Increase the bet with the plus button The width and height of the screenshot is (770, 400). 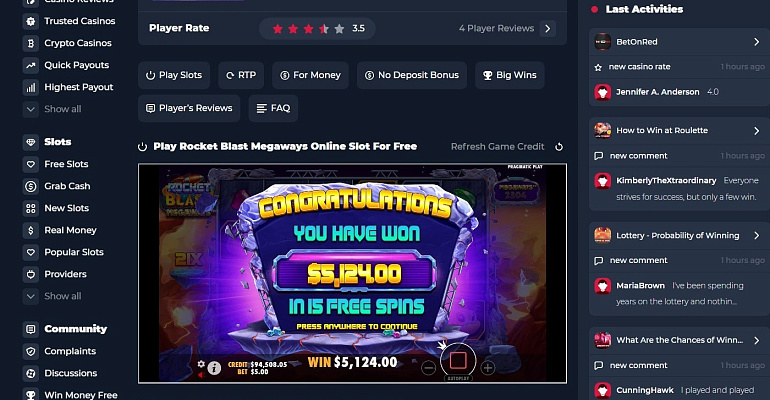click(x=488, y=368)
